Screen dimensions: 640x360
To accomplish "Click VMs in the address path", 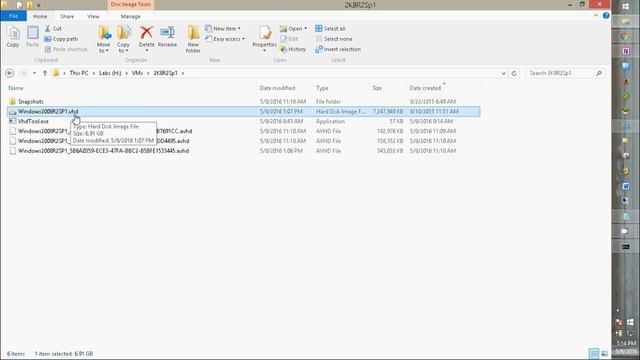I will tap(137, 73).
